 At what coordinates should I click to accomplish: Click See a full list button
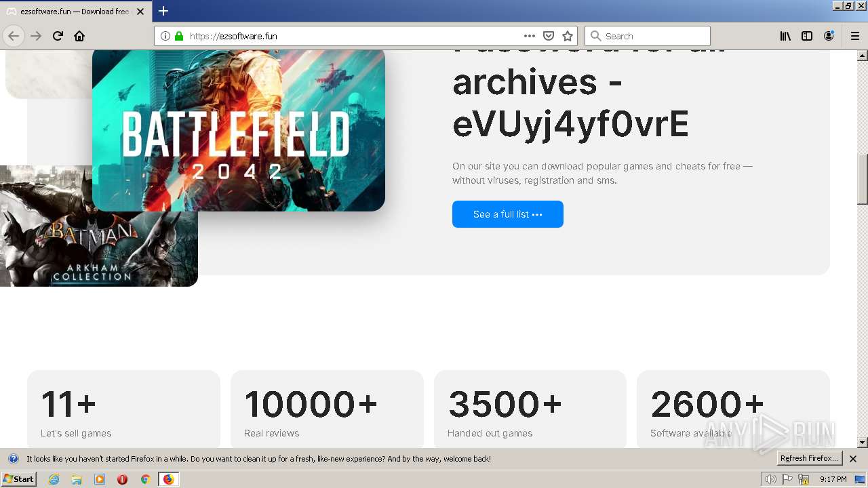point(508,214)
